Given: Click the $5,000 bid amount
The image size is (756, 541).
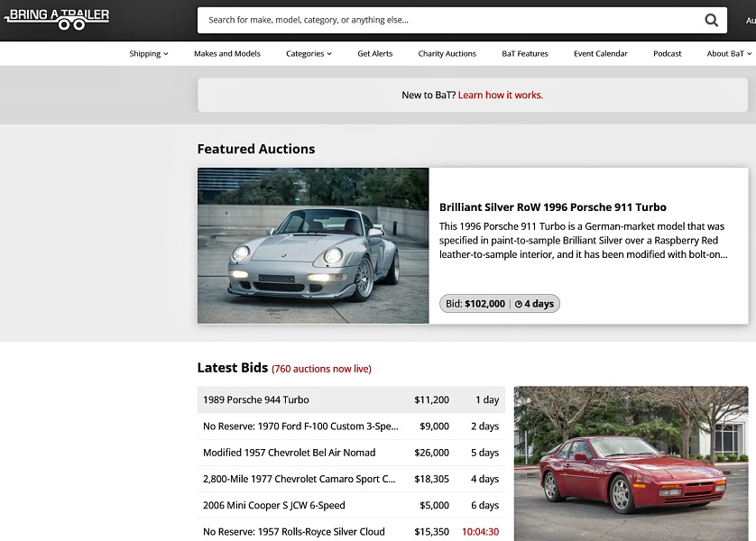Looking at the screenshot, I should (x=435, y=505).
